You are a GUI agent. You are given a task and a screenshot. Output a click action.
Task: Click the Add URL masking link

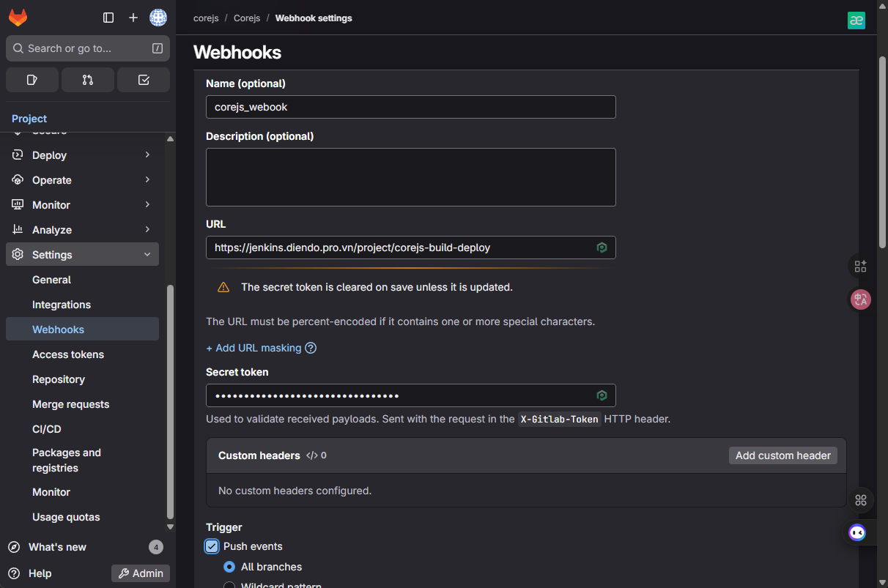point(254,348)
